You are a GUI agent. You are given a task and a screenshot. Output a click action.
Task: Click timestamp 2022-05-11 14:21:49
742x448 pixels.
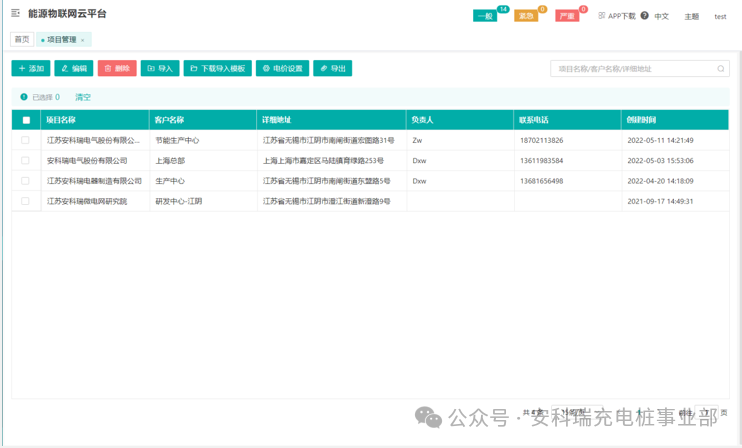660,140
